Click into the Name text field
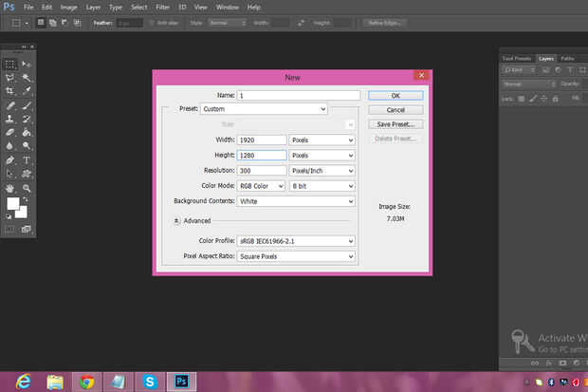Image resolution: width=588 pixels, height=392 pixels. click(299, 95)
